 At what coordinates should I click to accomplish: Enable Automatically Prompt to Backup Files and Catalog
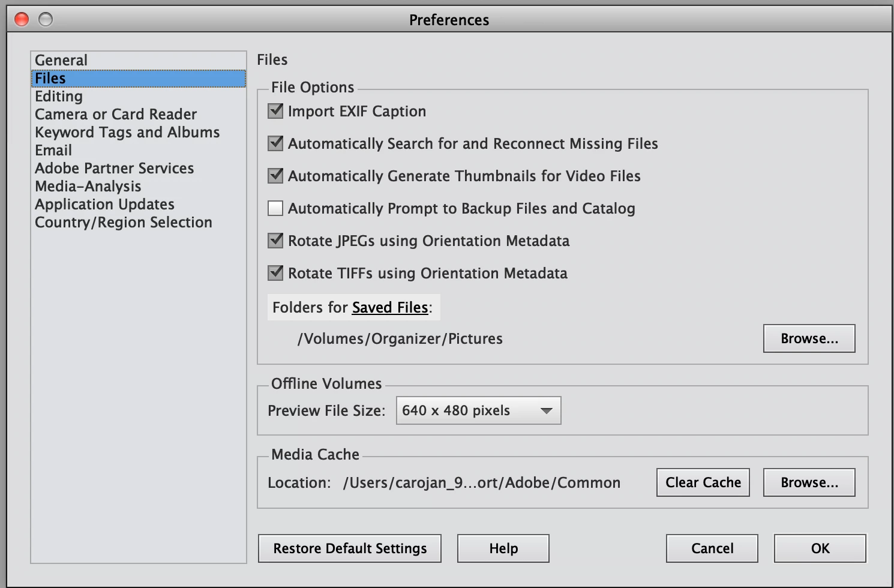point(275,208)
